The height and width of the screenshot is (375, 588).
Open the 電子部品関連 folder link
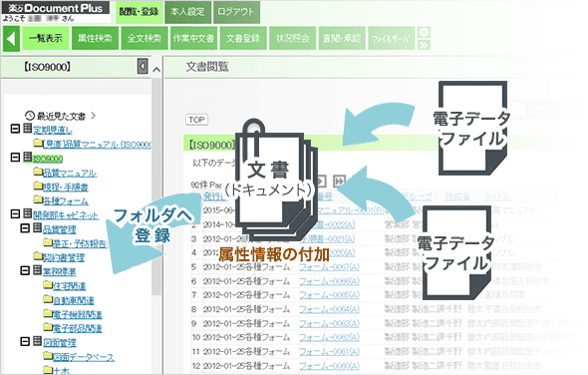point(78,328)
